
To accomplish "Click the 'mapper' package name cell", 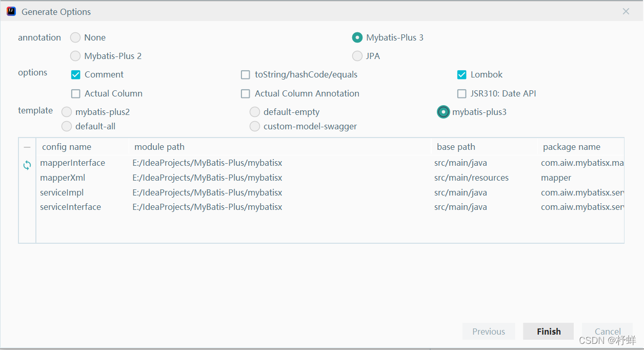I will point(580,178).
